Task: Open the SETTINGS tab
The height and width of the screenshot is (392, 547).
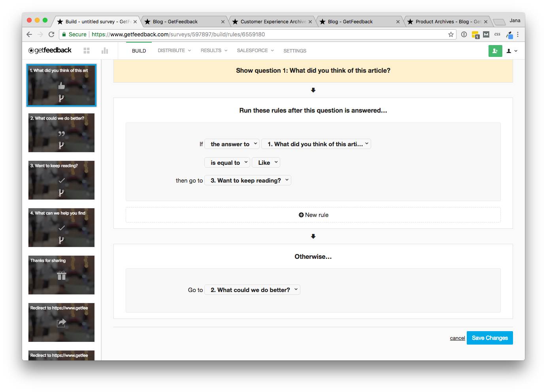Action: pyautogui.click(x=295, y=51)
